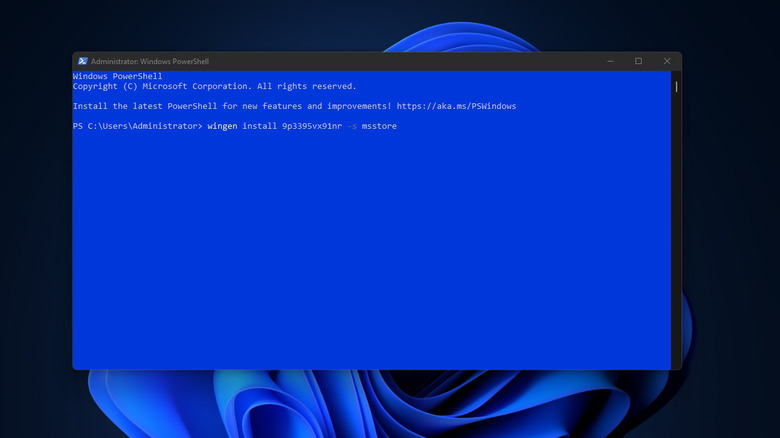Click the Microsoft Corporation copyright line
The height and width of the screenshot is (438, 780).
(214, 86)
